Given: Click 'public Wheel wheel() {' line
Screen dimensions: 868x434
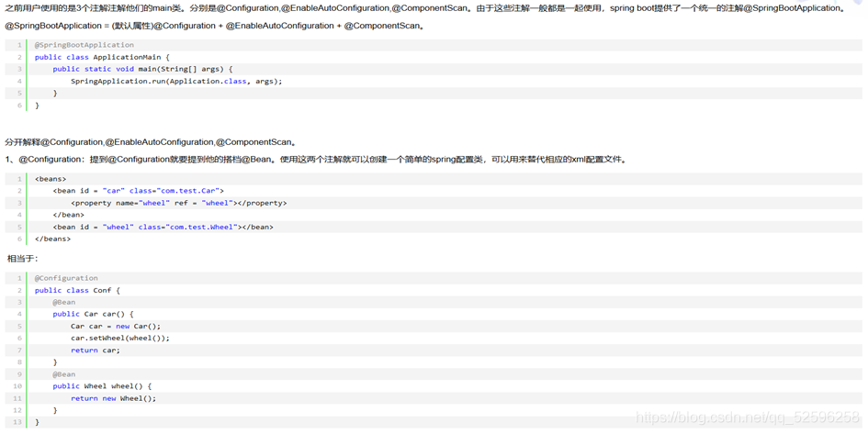Looking at the screenshot, I should (x=102, y=386).
